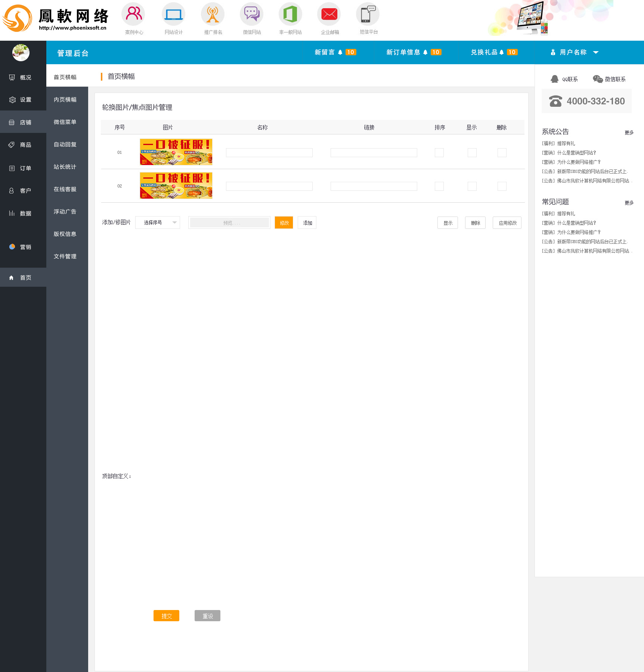The width and height of the screenshot is (644, 672).
Task: Open the 推广排名 antenna icon
Action: (213, 15)
